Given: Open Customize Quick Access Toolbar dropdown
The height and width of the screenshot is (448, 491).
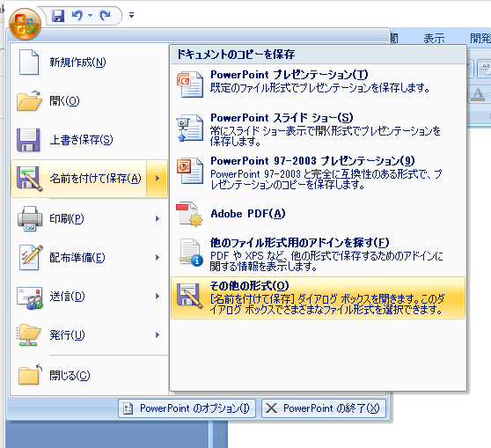Looking at the screenshot, I should pyautogui.click(x=131, y=15).
